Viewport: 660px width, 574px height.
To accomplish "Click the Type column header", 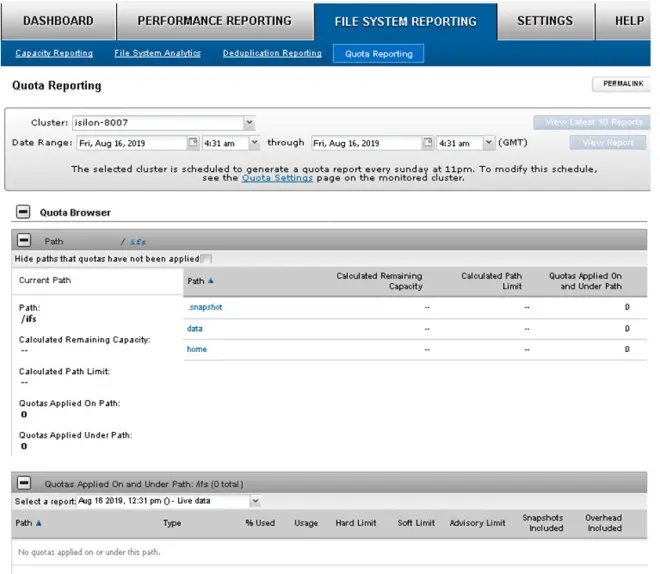I will [172, 523].
